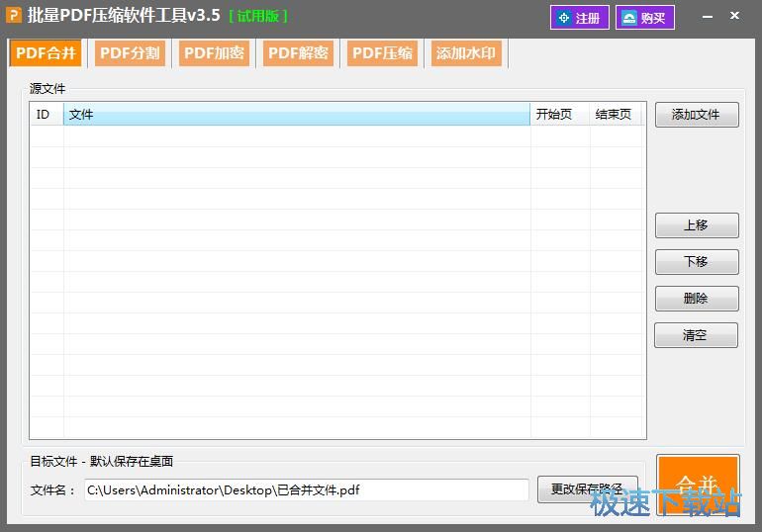Screen dimensions: 762x532
Task: Click the 更改保存路径 button
Action: [x=588, y=489]
